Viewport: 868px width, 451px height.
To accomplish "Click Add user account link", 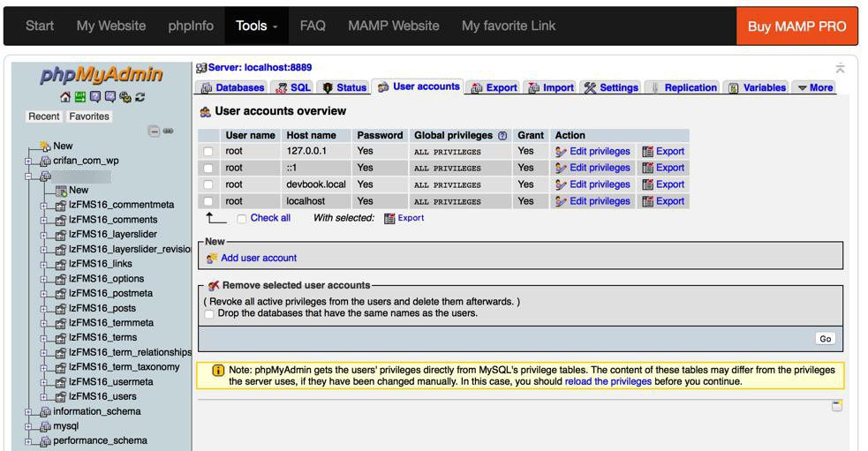I will pos(258,258).
